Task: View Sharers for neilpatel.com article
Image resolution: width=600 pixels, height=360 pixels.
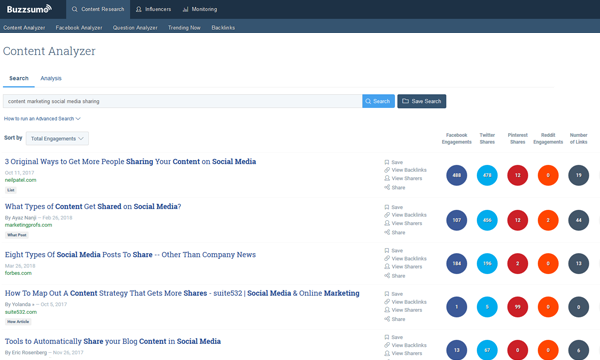Action: point(403,178)
